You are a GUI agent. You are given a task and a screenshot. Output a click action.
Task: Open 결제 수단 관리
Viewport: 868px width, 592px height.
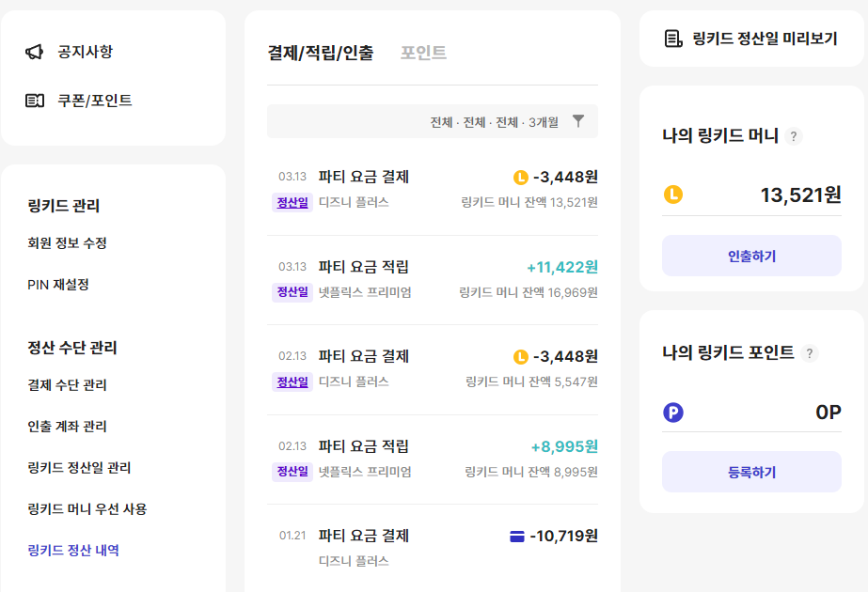point(67,384)
